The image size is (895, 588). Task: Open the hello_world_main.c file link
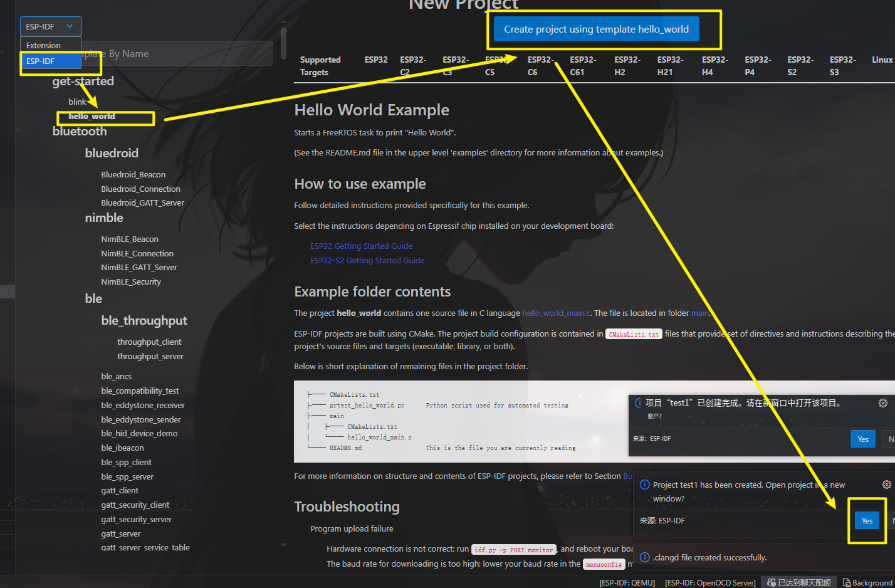pyautogui.click(x=557, y=313)
